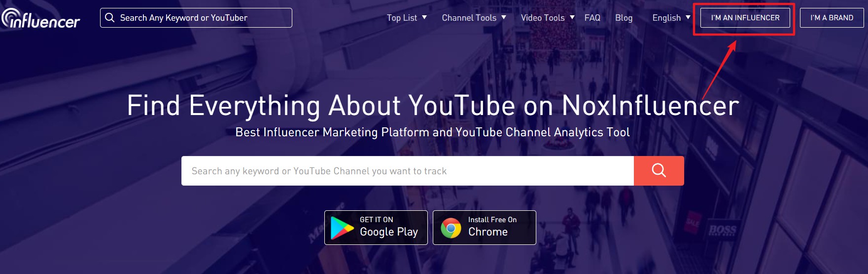This screenshot has height=274, width=868.
Task: Open the Video Tools menu
Action: point(543,18)
